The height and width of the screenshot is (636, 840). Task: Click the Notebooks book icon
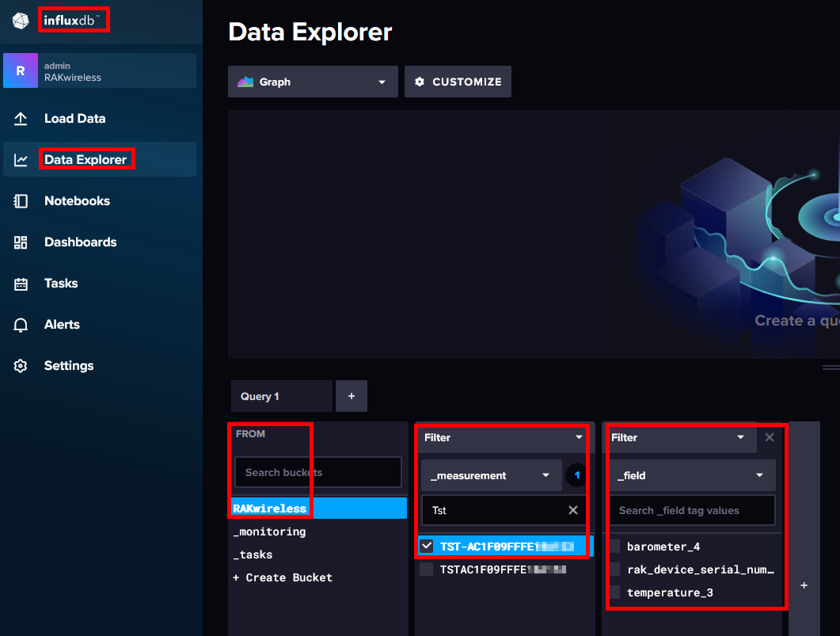pos(21,201)
